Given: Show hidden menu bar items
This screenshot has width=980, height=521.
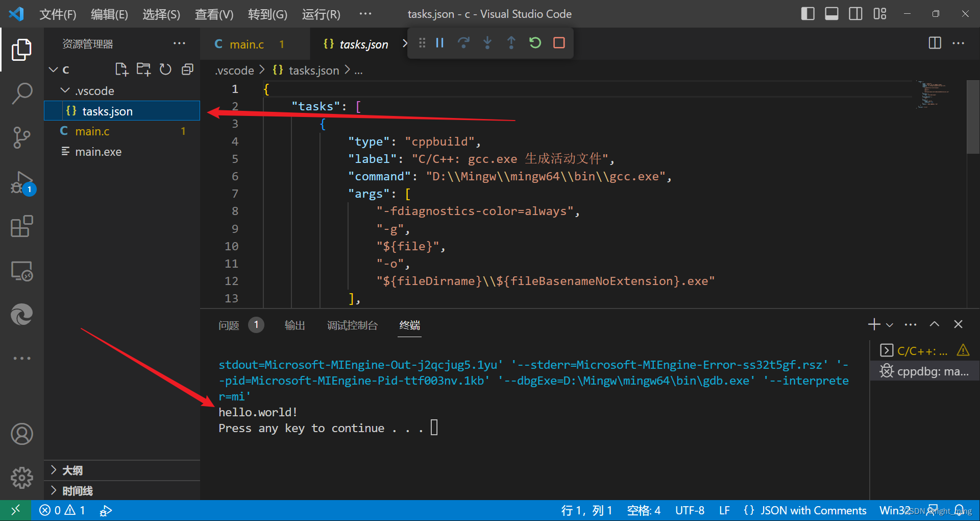Looking at the screenshot, I should pyautogui.click(x=365, y=14).
